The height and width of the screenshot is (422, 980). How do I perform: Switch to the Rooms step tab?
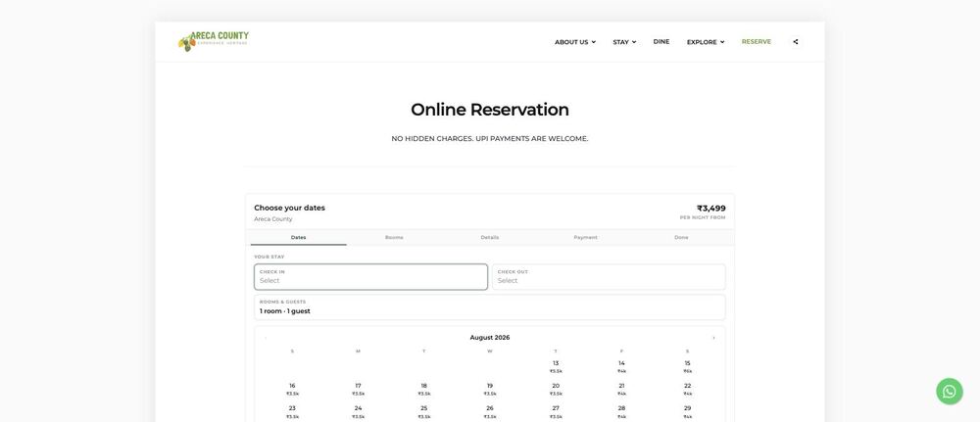pos(394,237)
